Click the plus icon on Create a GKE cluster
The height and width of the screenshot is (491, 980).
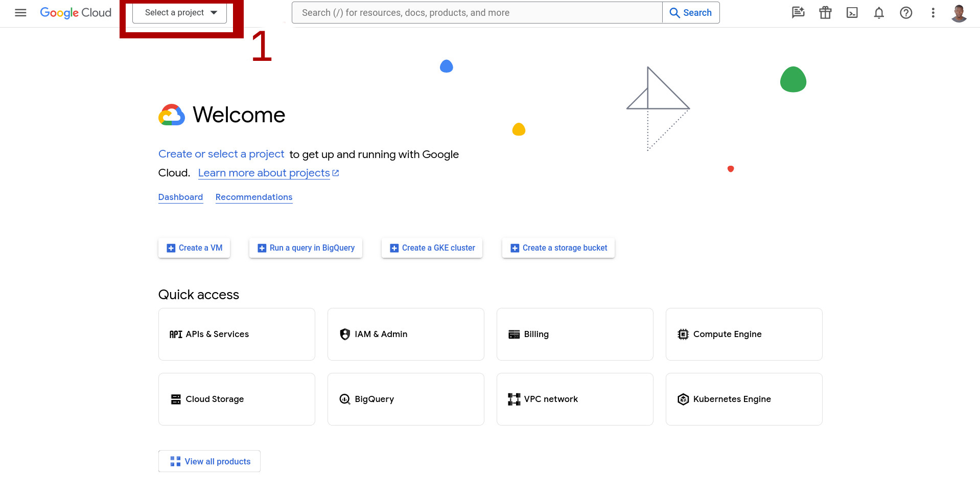click(x=394, y=248)
